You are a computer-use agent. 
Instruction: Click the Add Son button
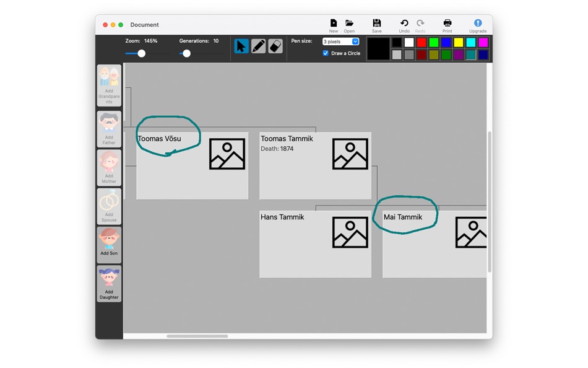click(109, 243)
